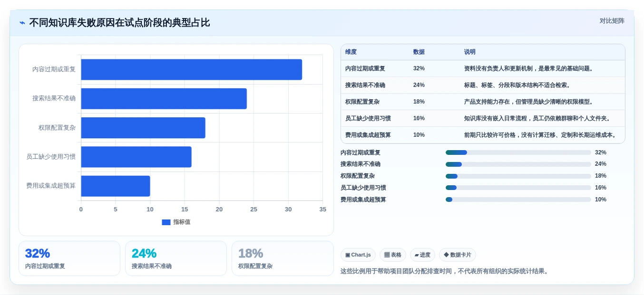Click the 32% cell in the table
Image resolution: width=644 pixels, height=295 pixels.
point(419,68)
